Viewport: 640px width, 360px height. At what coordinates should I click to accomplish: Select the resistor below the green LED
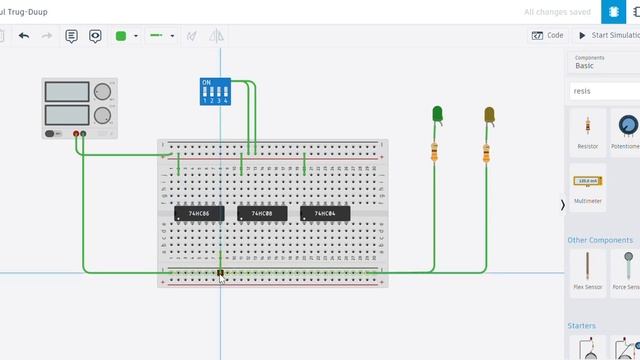(434, 152)
